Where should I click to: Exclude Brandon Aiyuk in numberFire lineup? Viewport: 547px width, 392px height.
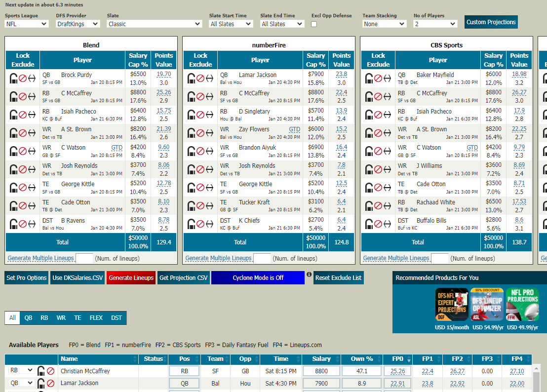[200, 151]
